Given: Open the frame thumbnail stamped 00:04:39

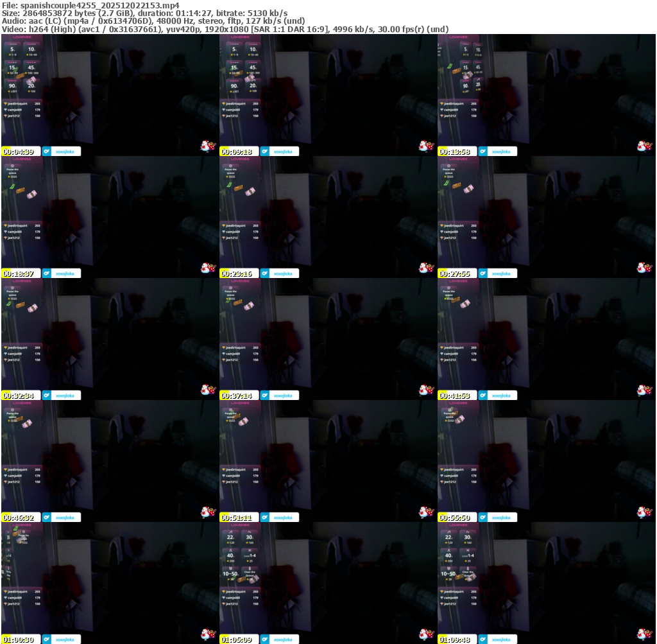Looking at the screenshot, I should pyautogui.click(x=110, y=95).
